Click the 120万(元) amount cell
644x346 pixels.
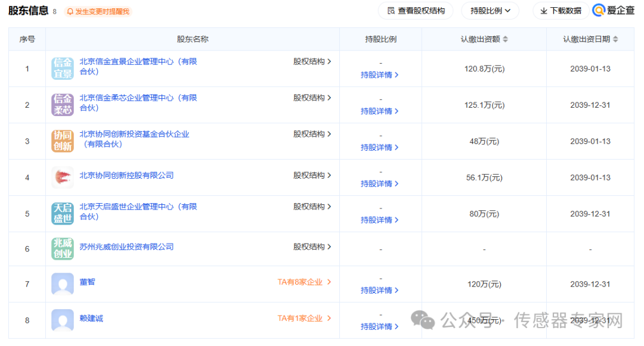point(484,284)
